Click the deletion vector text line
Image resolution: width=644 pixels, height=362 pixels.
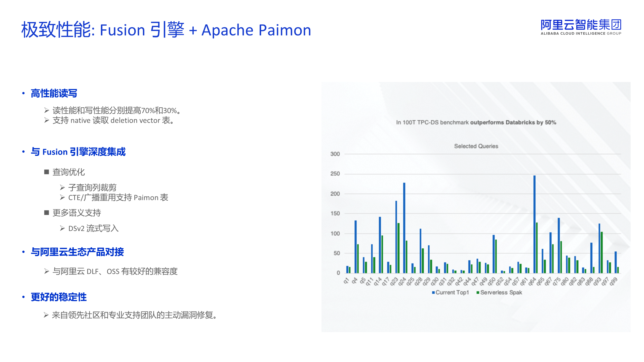point(113,120)
